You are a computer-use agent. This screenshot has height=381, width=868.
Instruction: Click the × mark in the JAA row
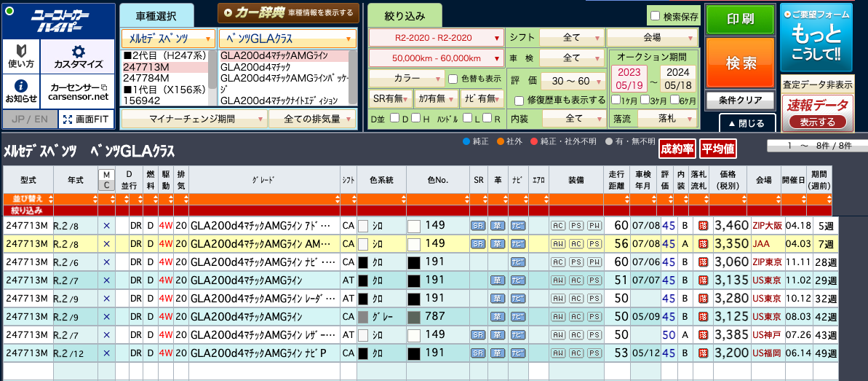(x=107, y=243)
